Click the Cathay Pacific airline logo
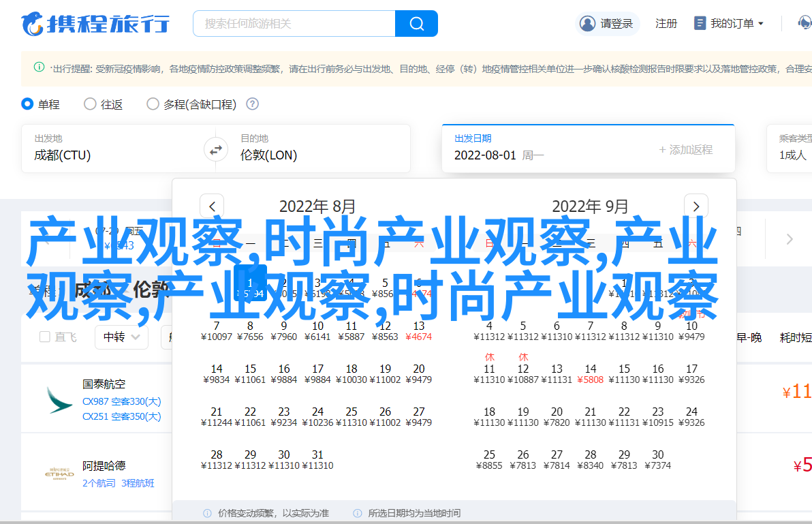The image size is (812, 524). pos(59,400)
